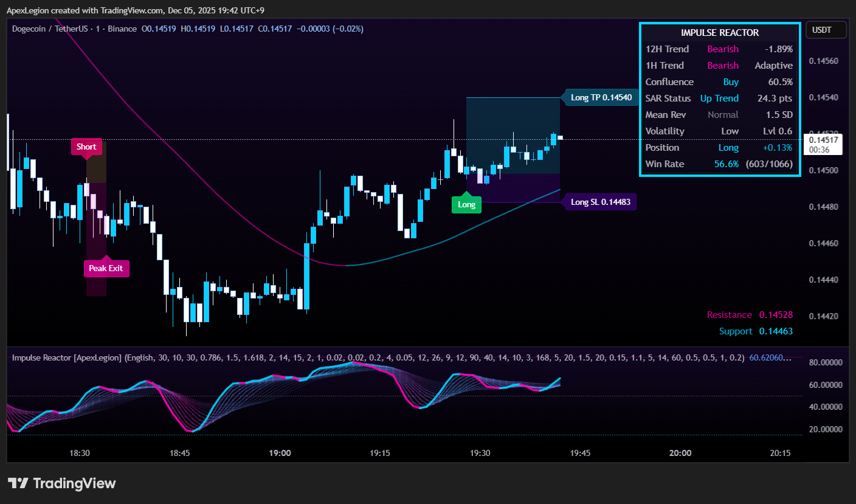Click the 24.3 pts value

coord(775,98)
